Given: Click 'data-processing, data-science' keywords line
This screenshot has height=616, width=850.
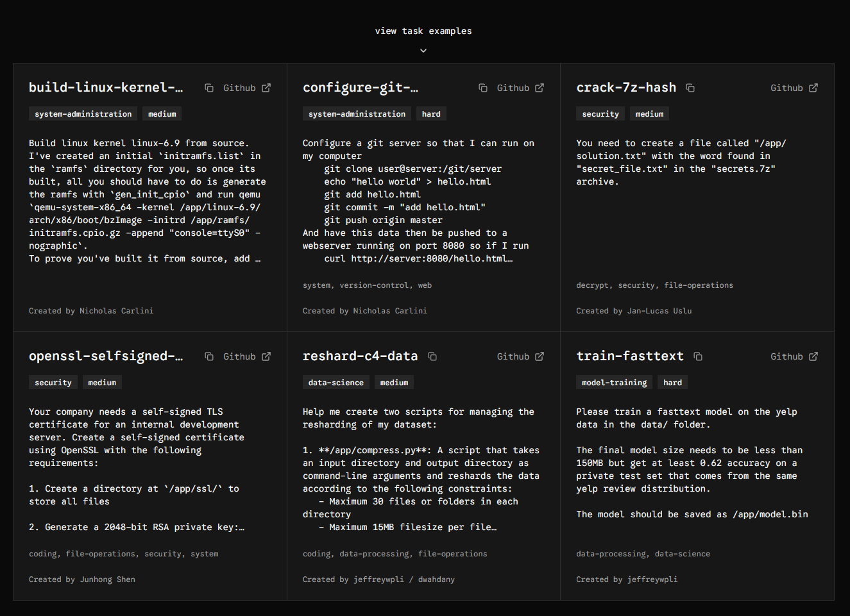Looking at the screenshot, I should pyautogui.click(x=643, y=554).
